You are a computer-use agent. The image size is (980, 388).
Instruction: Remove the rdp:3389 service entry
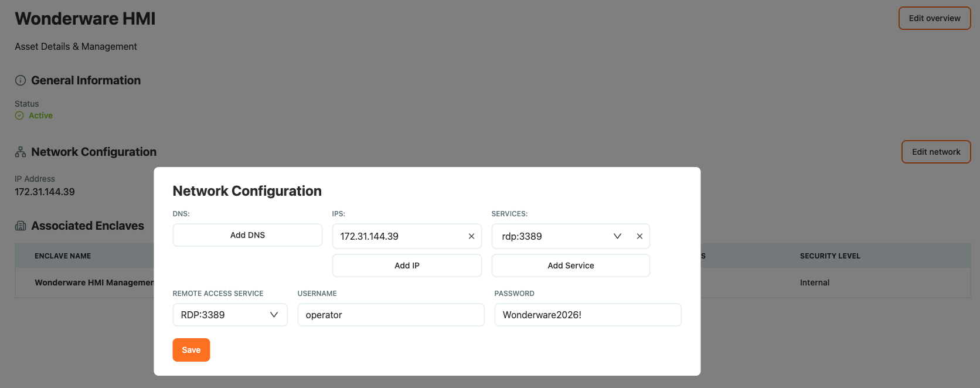[639, 236]
